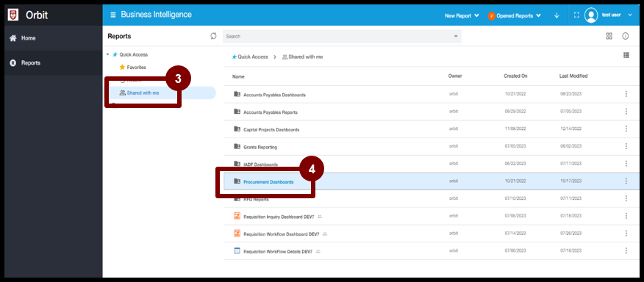
Task: Click the refresh reports icon
Action: tap(213, 36)
